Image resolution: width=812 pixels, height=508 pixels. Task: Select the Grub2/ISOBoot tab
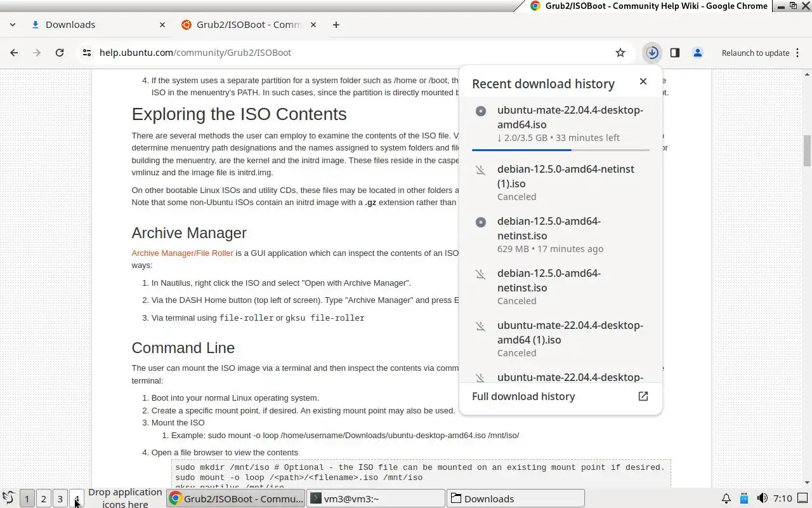click(x=249, y=25)
